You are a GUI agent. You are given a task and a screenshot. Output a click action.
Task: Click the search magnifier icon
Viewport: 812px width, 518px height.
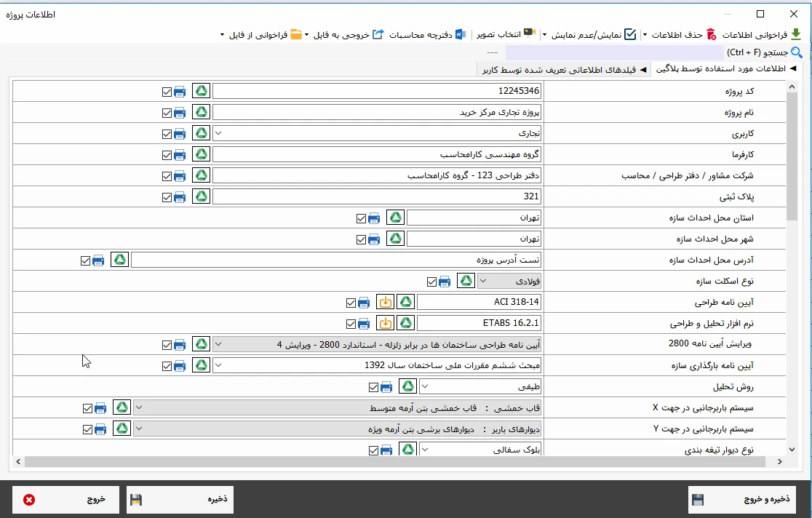[797, 52]
